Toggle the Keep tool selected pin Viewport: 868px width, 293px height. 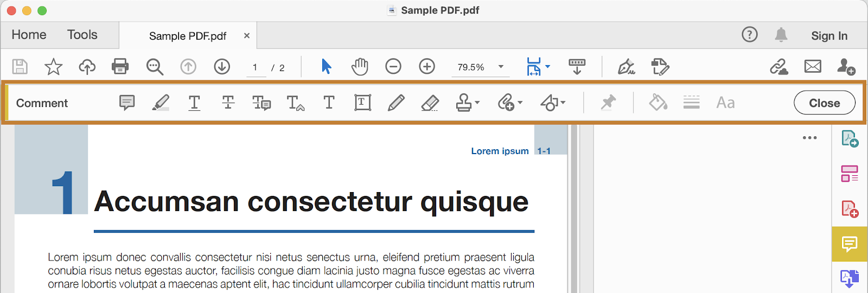click(608, 103)
